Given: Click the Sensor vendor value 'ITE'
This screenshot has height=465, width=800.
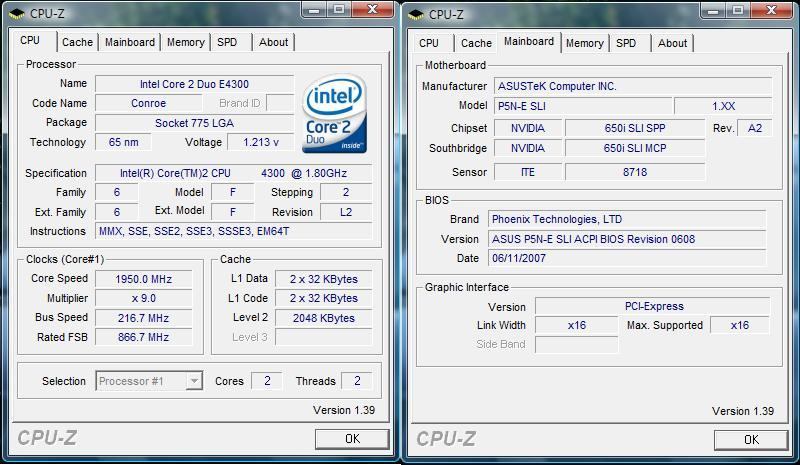Looking at the screenshot, I should tap(528, 172).
